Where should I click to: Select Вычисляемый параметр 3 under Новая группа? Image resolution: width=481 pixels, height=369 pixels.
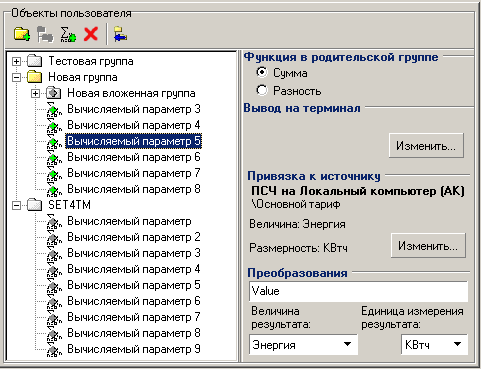(x=134, y=109)
